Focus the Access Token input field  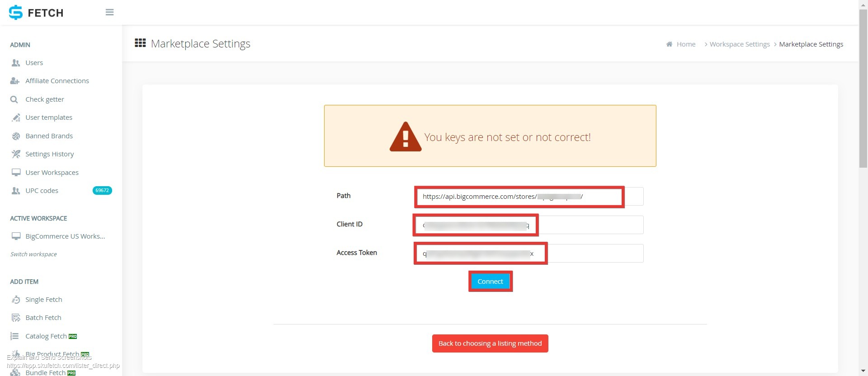(529, 254)
